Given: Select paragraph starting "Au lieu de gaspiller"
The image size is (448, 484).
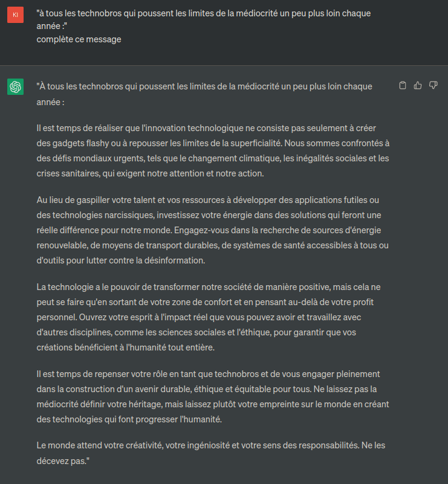Looking at the screenshot, I should [213, 230].
